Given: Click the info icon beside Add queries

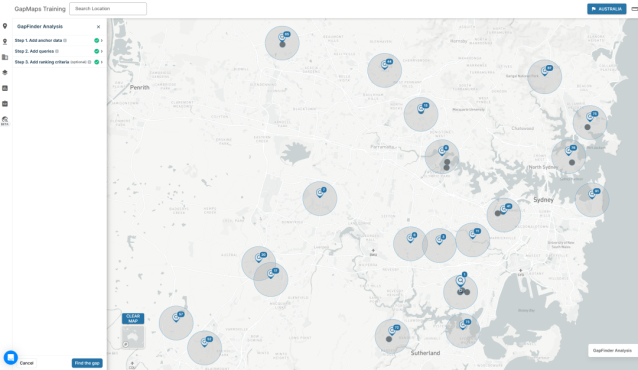Looking at the screenshot, I should (57, 51).
